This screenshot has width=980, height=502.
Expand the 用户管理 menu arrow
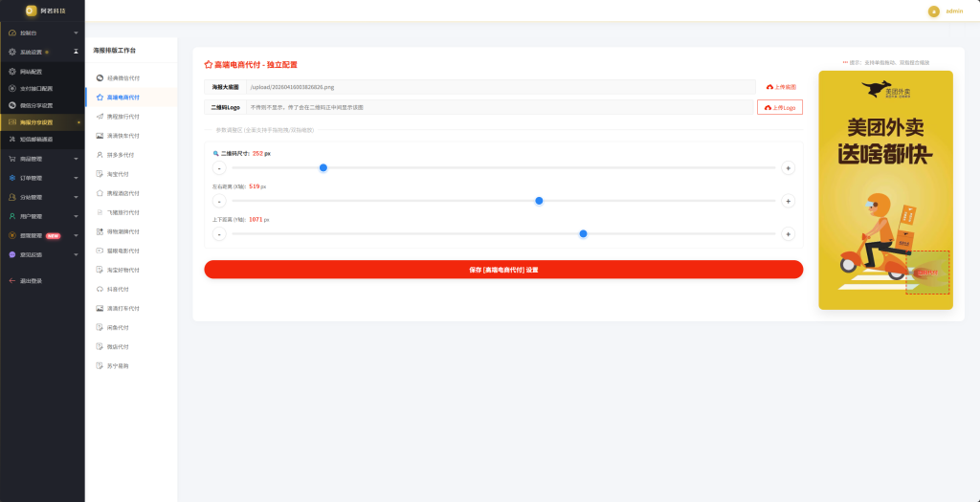point(77,217)
